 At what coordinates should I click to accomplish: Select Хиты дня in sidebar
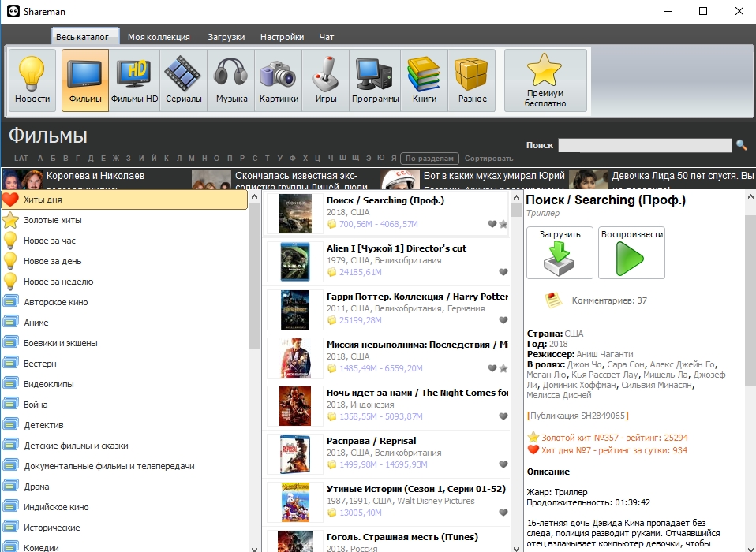click(x=125, y=200)
